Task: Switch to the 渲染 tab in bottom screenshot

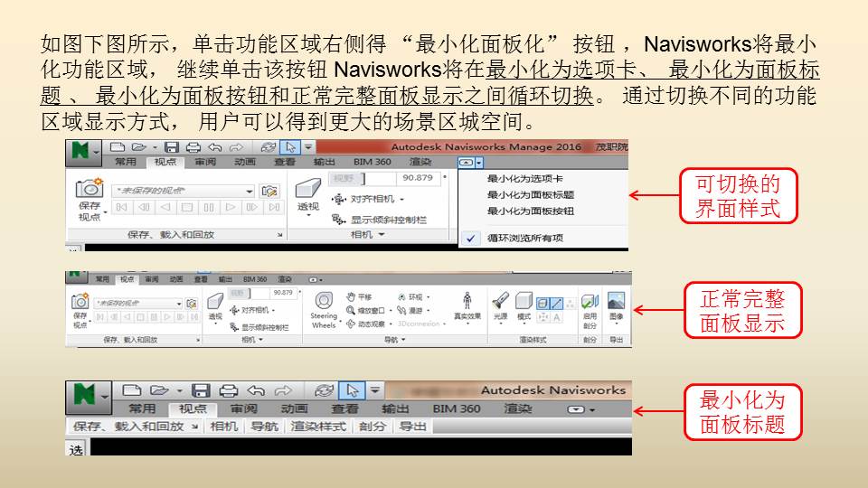Action: [518, 408]
